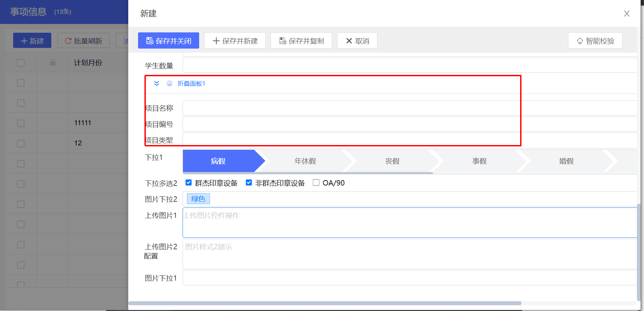Click the 11111 cell in 计划月份 column
This screenshot has width=644, height=311.
pos(83,123)
